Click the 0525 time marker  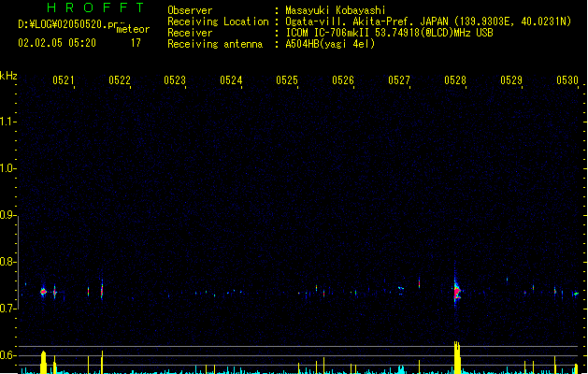[x=287, y=80]
